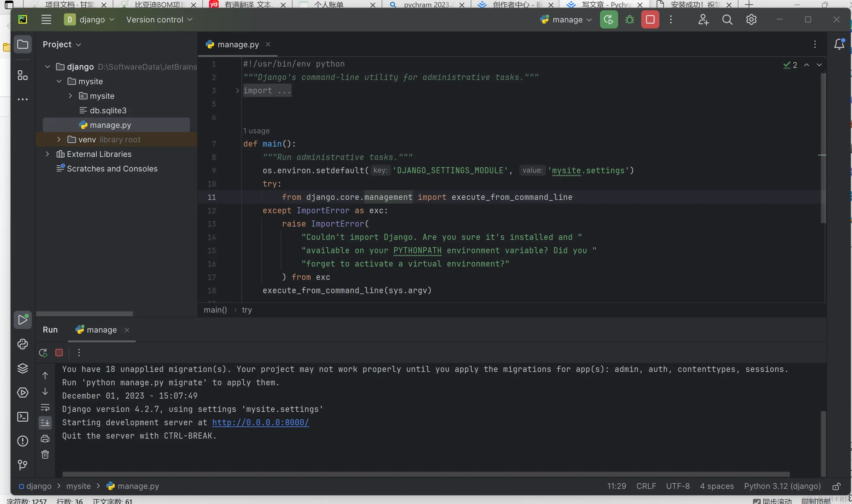Click the Run console horizontal scrollbar

coord(426,474)
